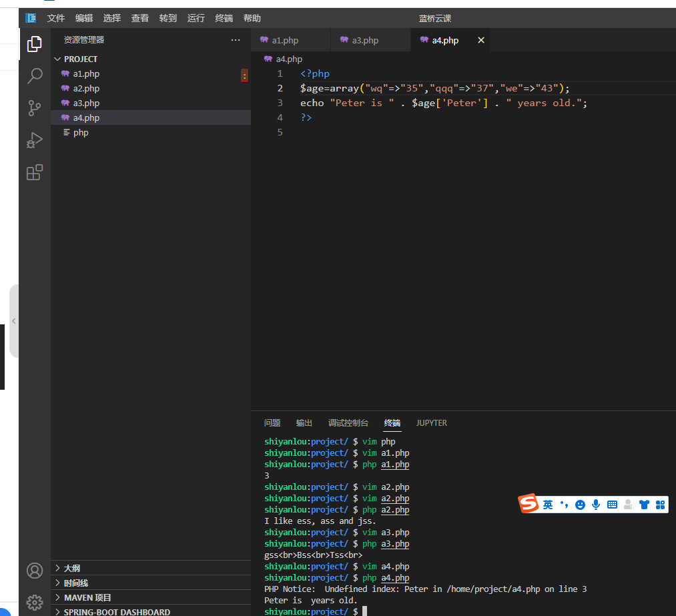Click the left side panel collapse handle
Viewport: 676px width, 616px height.
coord(13,321)
